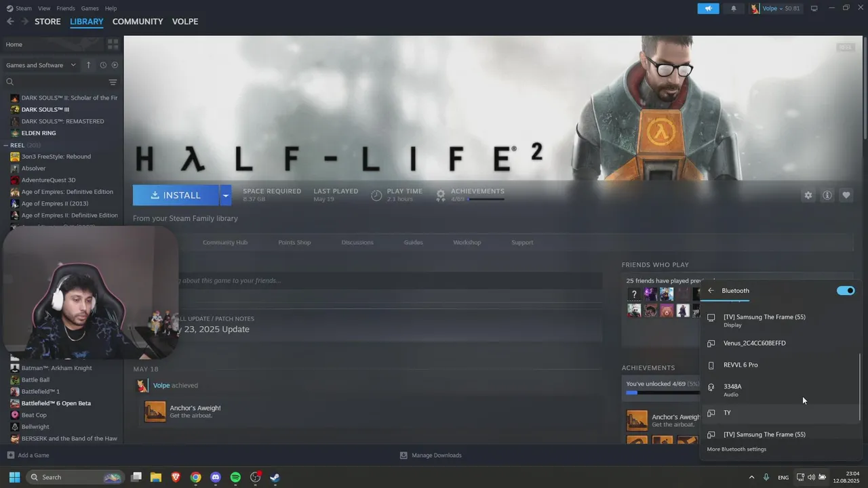Image resolution: width=868 pixels, height=488 pixels.
Task: Open Half-Life 2 manage settings gear
Action: pos(808,195)
